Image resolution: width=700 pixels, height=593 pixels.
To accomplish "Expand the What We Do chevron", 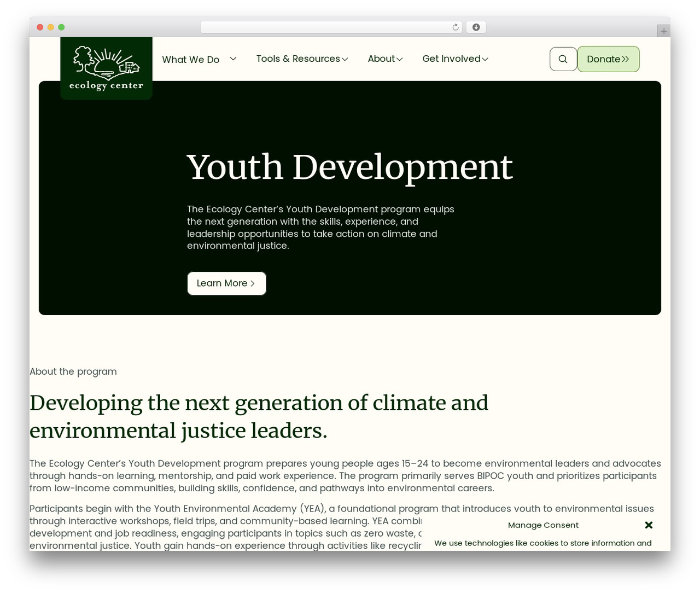I will 233,59.
